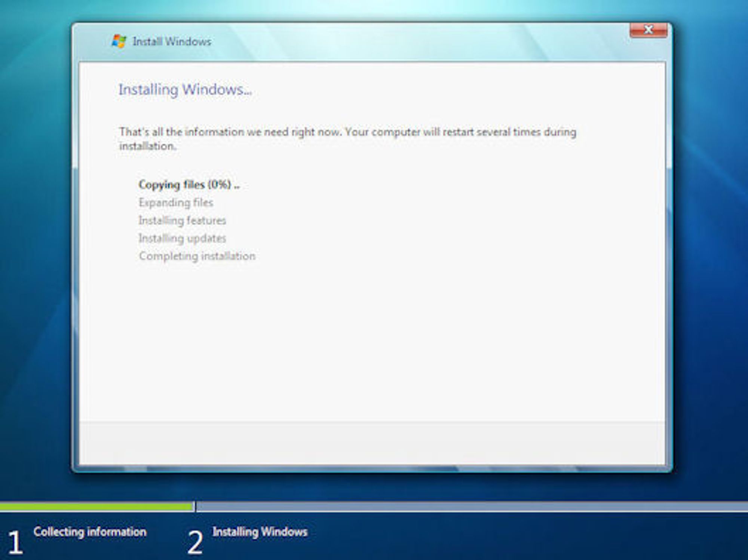Close the Install Windows dialog

[648, 30]
